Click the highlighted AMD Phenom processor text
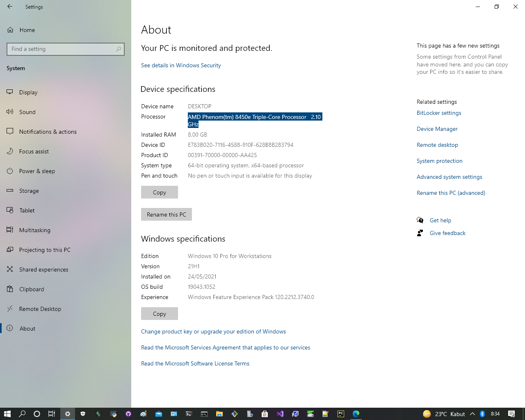Viewport: 525px width, 420px height. point(255,121)
